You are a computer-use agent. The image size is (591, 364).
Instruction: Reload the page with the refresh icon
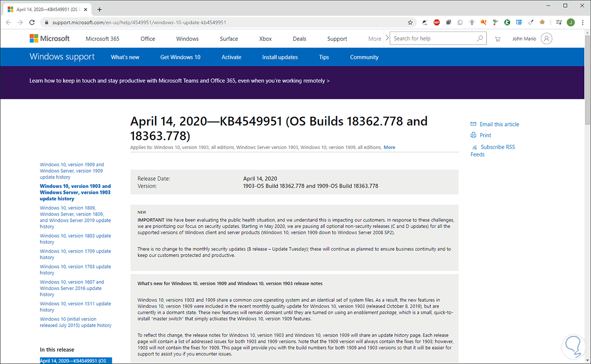coord(32,23)
